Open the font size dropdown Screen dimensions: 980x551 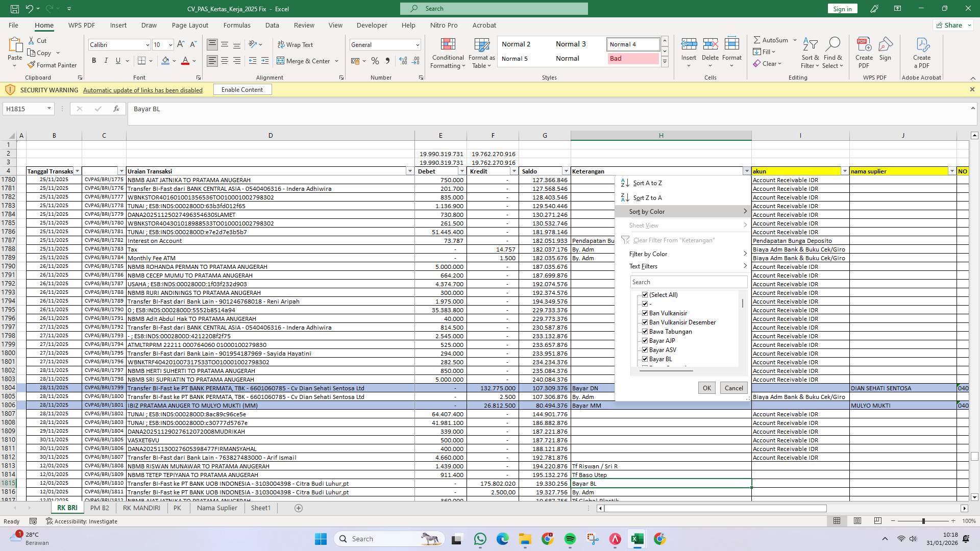pyautogui.click(x=170, y=44)
